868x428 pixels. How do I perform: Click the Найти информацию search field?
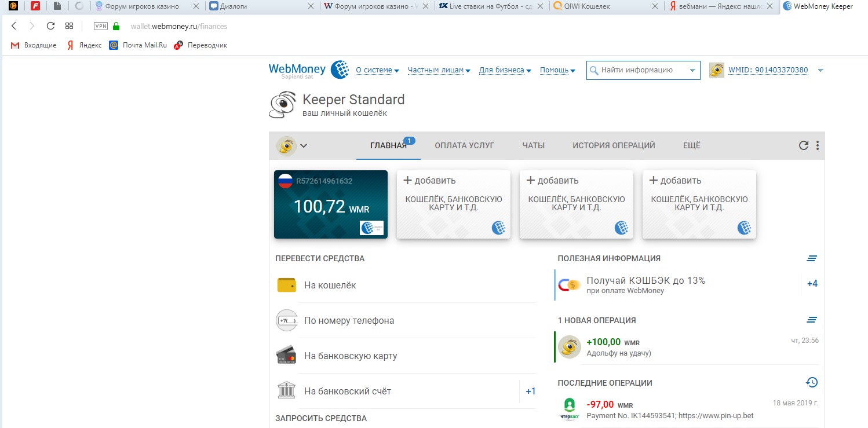(643, 70)
